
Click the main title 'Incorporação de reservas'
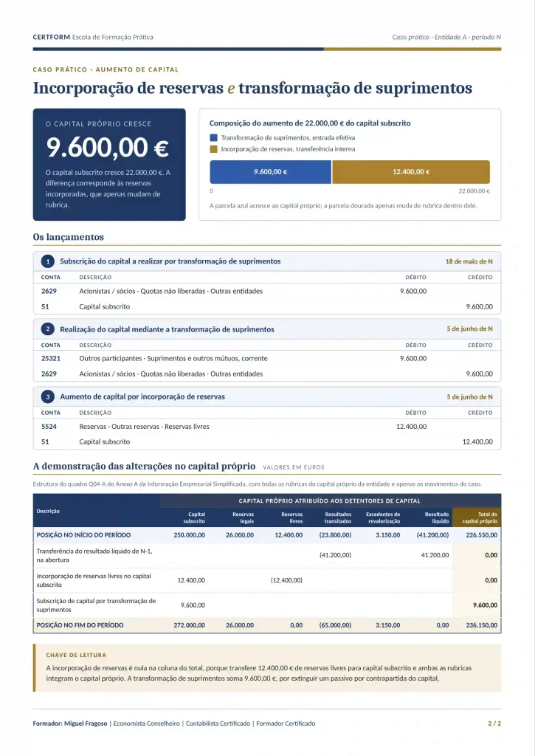click(128, 89)
